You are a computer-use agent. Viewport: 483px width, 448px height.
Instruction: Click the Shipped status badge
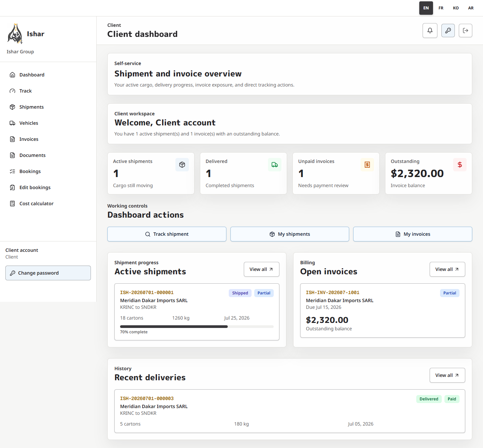point(240,293)
